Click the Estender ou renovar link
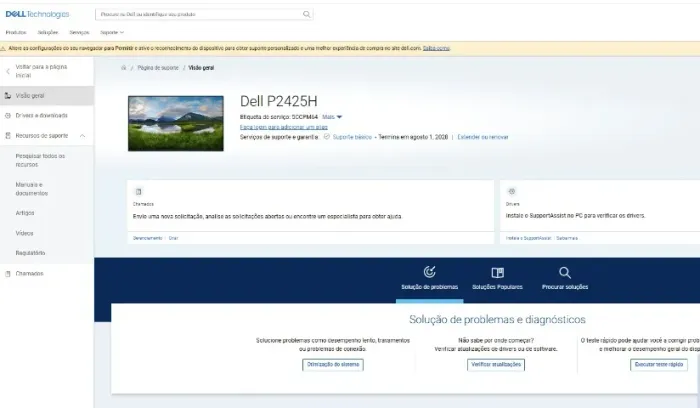 pos(483,137)
